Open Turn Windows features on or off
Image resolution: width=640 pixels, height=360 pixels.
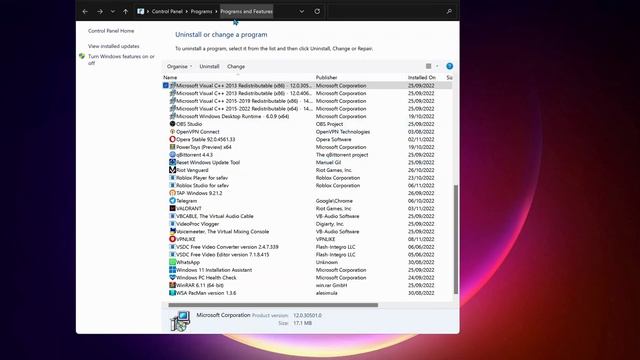tap(121, 60)
